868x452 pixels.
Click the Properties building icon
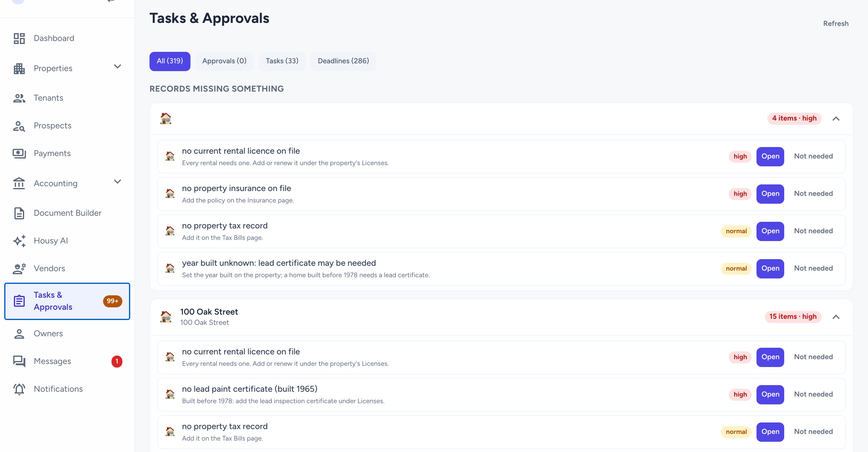[x=19, y=68]
